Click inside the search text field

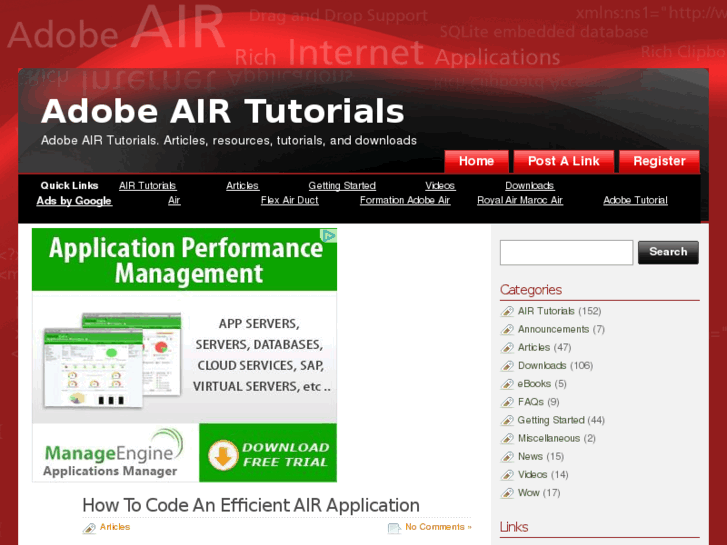click(x=566, y=252)
